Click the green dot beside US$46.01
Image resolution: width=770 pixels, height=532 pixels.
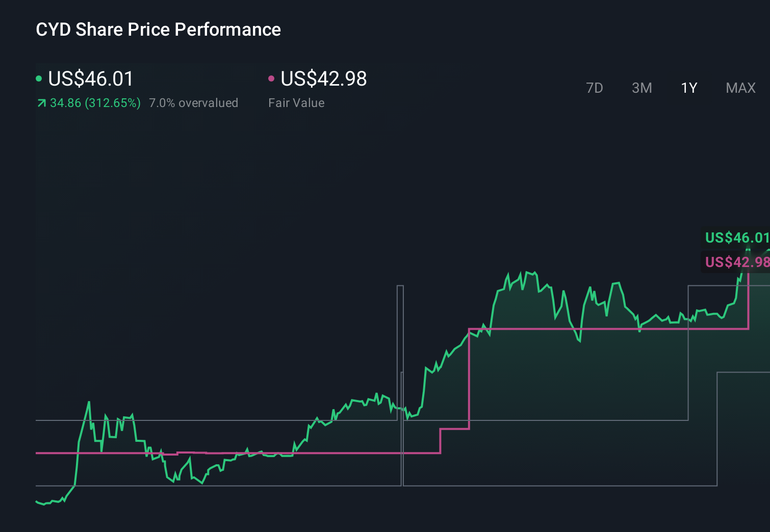(x=39, y=78)
